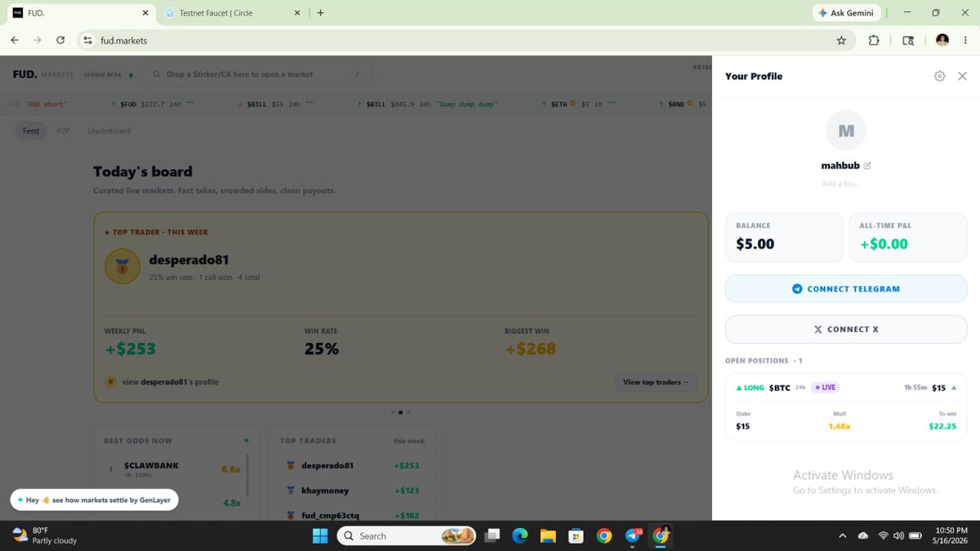Switch to the Feed tab

pos(31,131)
